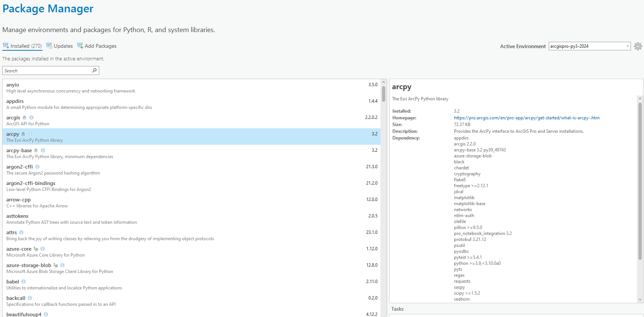Image resolution: width=644 pixels, height=317 pixels.
Task: Click the info icon next to azure-core
Action: 43,249
